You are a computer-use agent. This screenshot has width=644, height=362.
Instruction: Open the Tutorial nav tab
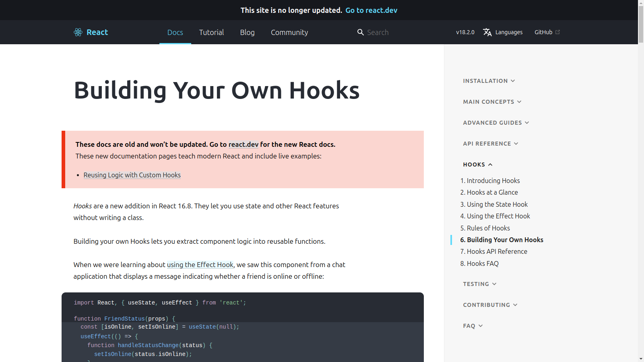[211, 32]
